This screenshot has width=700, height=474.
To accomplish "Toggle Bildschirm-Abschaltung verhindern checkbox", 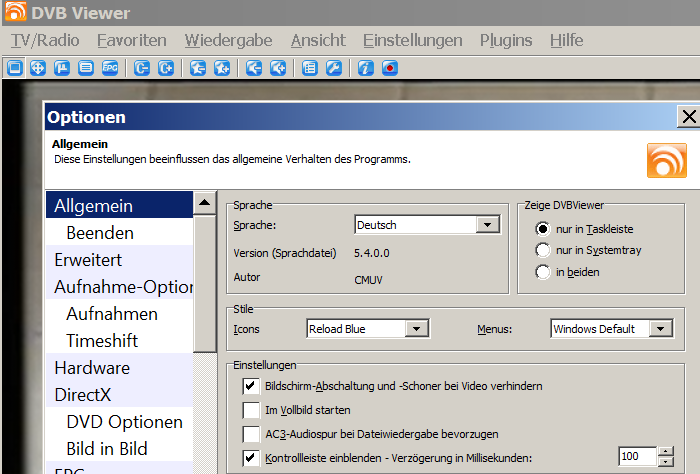I will click(251, 386).
